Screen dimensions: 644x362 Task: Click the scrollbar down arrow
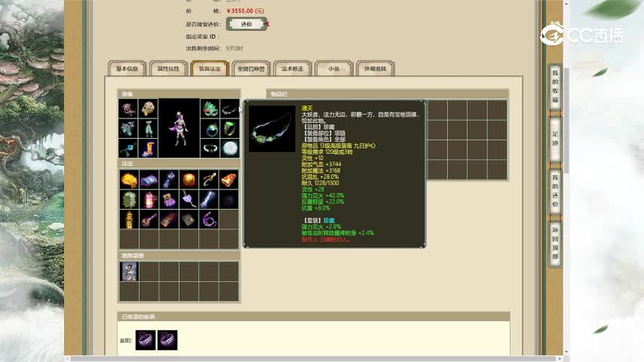(566, 352)
